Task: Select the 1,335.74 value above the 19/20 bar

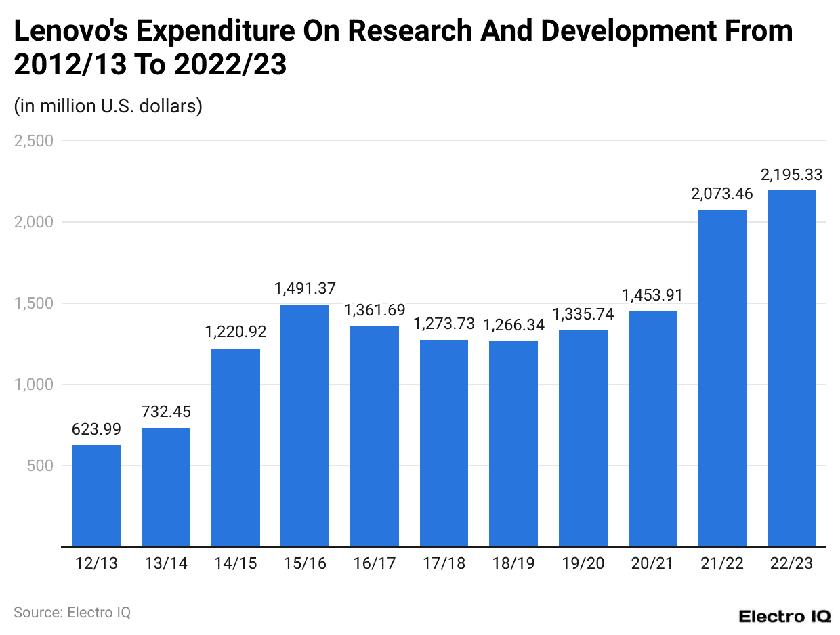Action: coord(583,314)
